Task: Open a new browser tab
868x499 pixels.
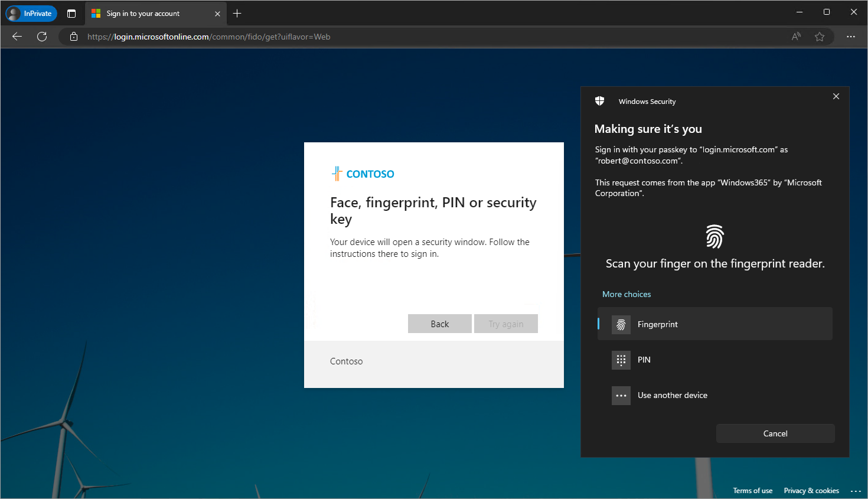Action: [237, 13]
